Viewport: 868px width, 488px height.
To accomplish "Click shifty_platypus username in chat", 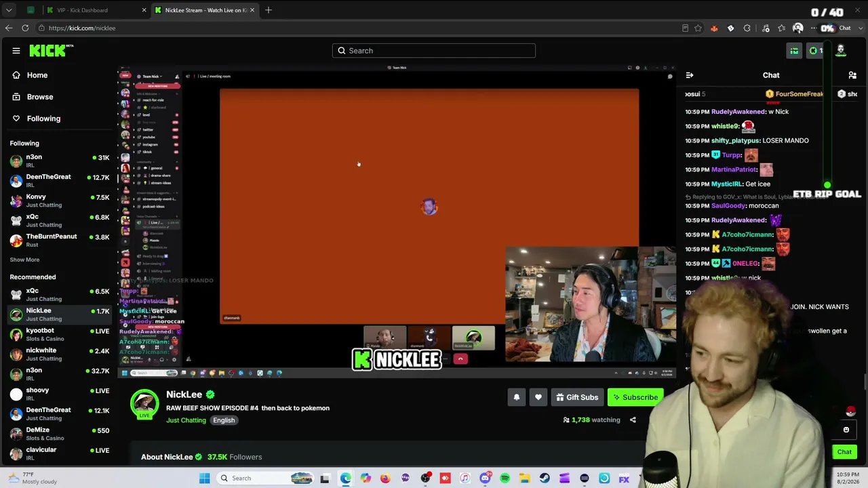I will [735, 141].
